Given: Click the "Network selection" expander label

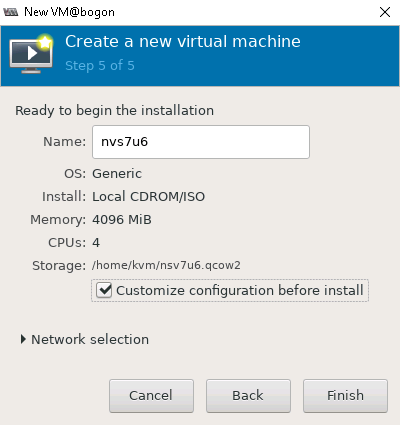Looking at the screenshot, I should (x=90, y=340).
